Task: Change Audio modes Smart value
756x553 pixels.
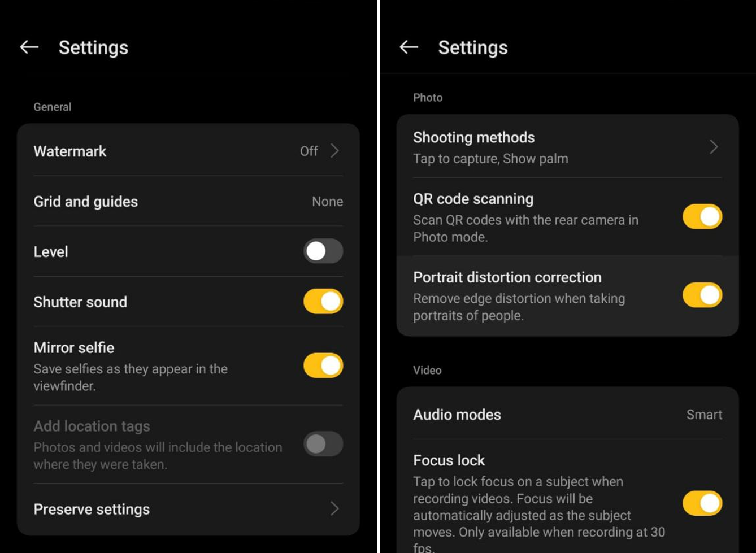Action: 704,415
